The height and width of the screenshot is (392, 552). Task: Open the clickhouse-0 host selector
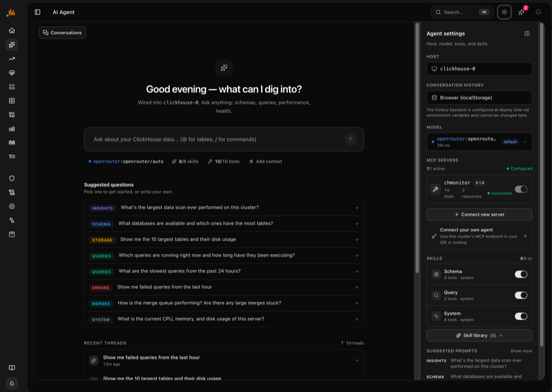click(x=479, y=69)
